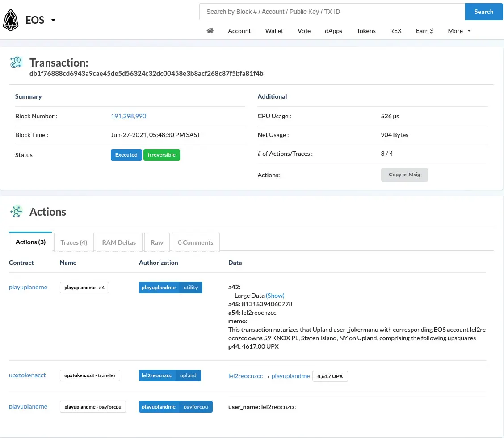Open the upxtokenacct contract link

point(27,375)
